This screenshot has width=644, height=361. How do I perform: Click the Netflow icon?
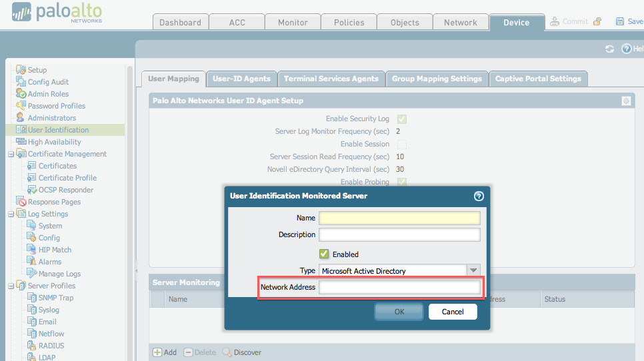click(31, 334)
